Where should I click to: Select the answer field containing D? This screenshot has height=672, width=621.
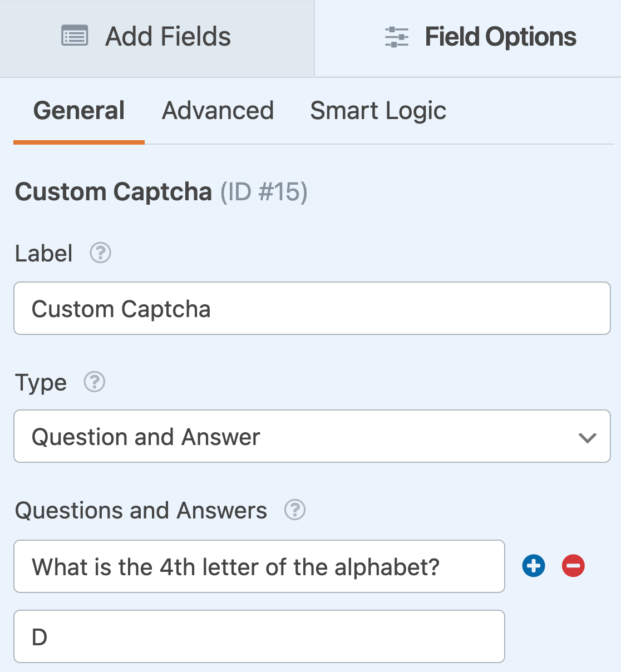(x=259, y=636)
